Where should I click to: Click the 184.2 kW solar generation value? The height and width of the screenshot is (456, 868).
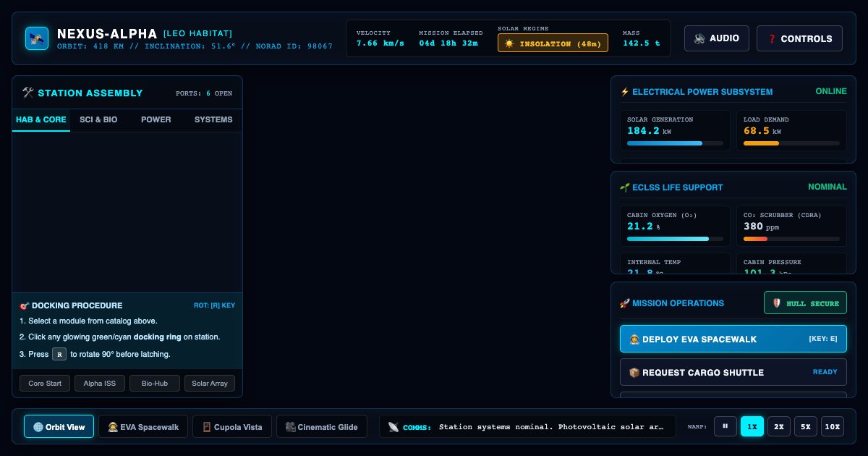tap(650, 131)
